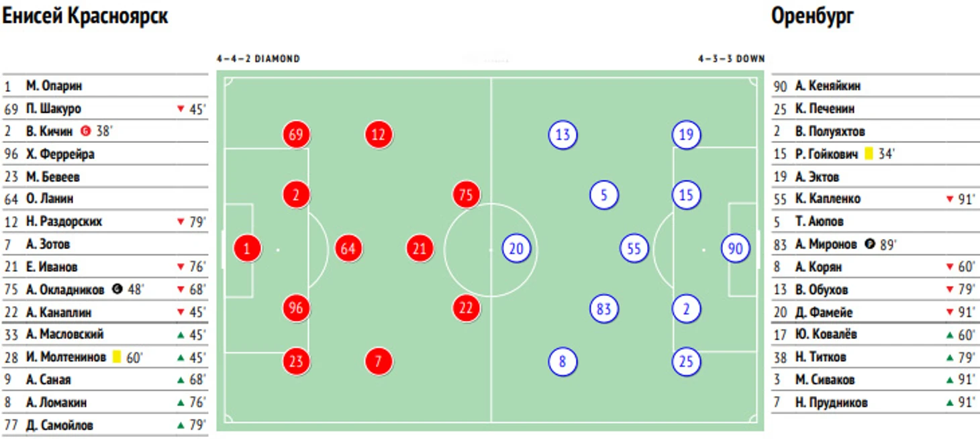Click the yellow card next to Молтенинов
The height and width of the screenshot is (439, 980).
[x=116, y=357]
